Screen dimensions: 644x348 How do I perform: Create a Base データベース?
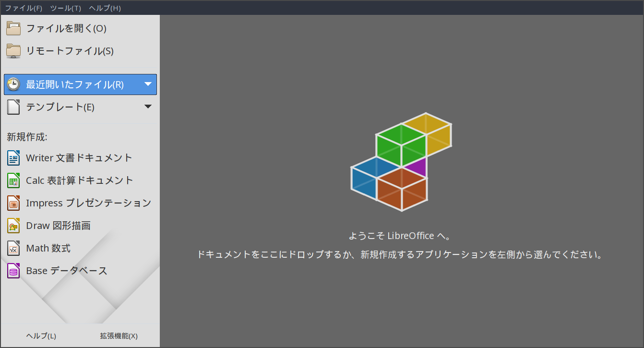point(67,271)
